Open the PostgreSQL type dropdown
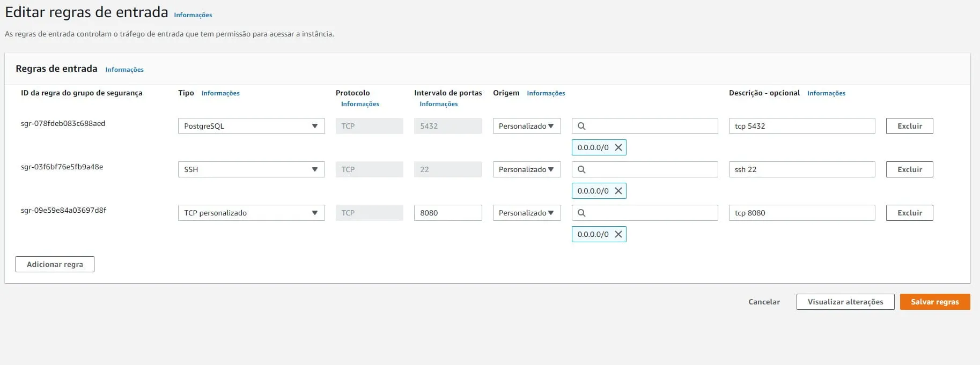 251,126
